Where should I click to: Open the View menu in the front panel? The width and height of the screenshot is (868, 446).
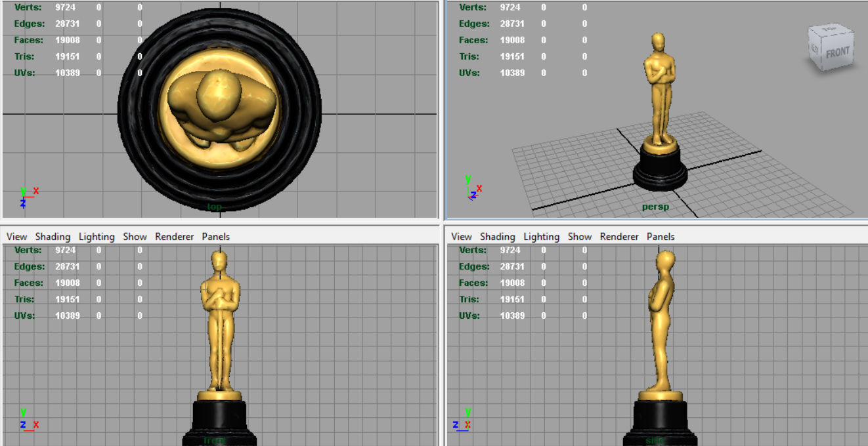(16, 237)
